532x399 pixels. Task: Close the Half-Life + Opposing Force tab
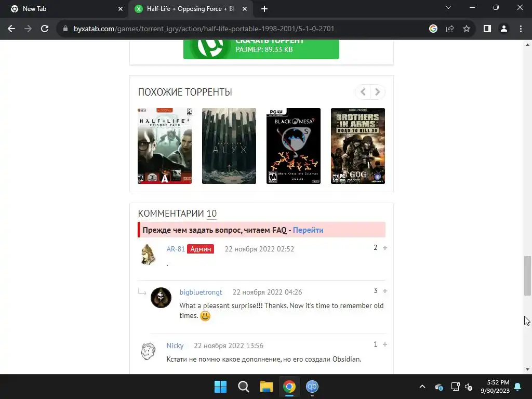coord(245,9)
